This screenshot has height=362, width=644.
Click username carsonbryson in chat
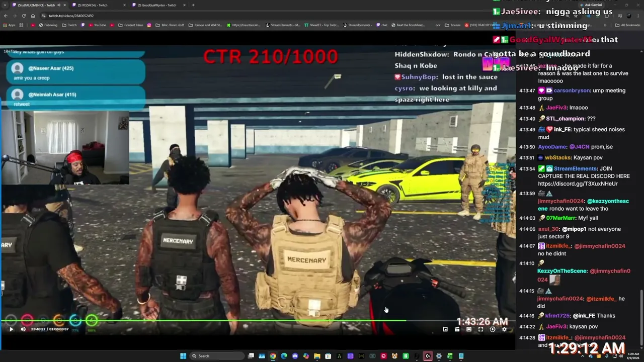572,90
